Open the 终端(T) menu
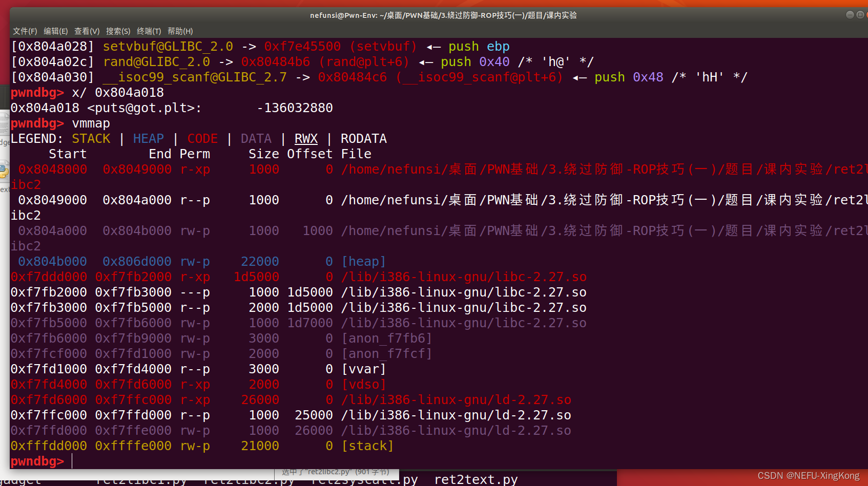The height and width of the screenshot is (486, 868). coord(149,31)
